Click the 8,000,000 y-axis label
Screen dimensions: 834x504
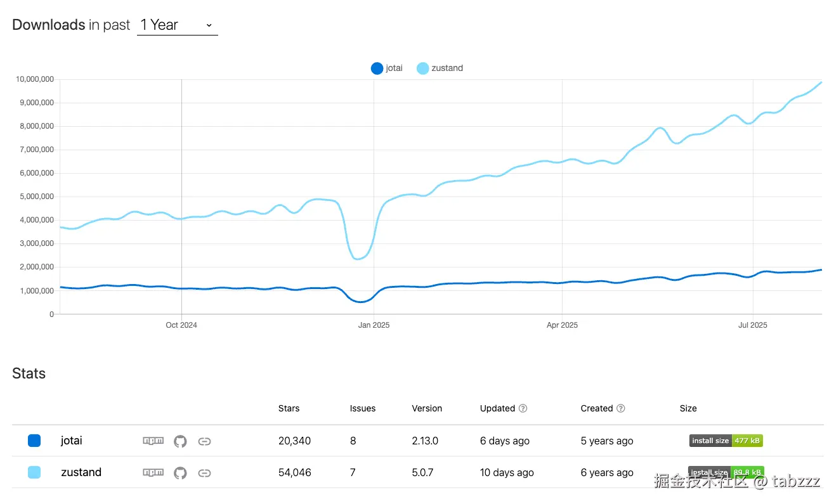36,126
